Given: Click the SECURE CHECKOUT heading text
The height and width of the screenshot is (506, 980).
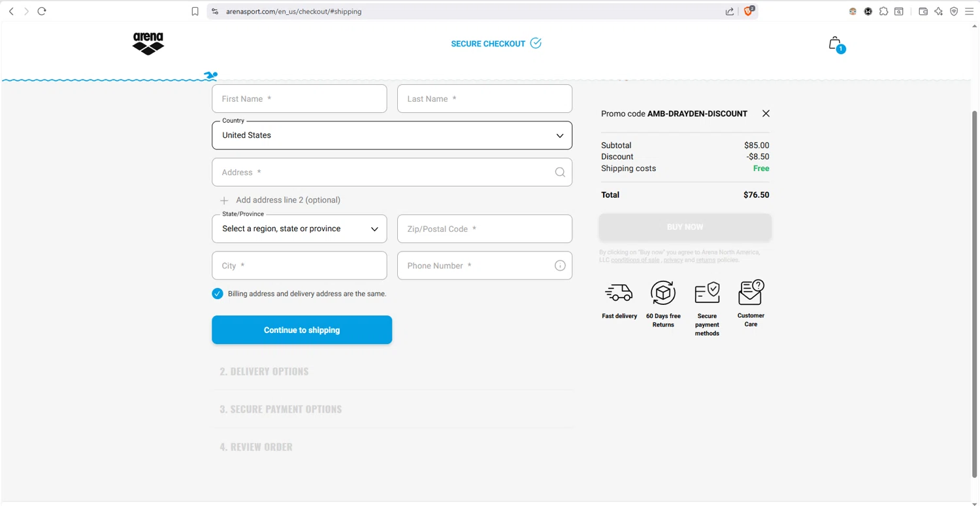Looking at the screenshot, I should [488, 44].
